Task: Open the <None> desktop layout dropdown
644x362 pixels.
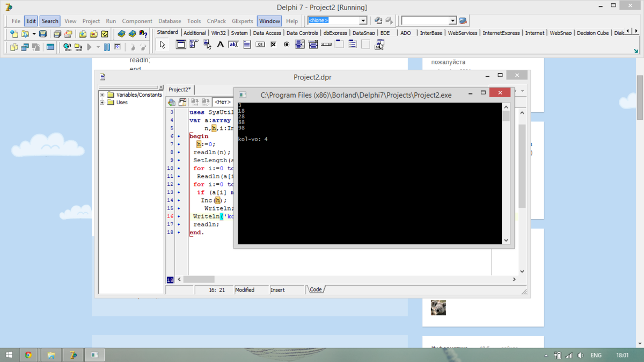Action: click(363, 21)
